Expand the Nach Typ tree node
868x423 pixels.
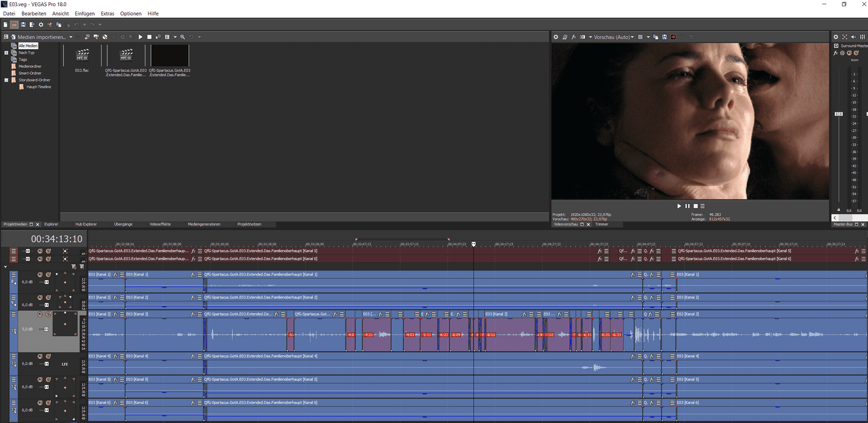click(6, 53)
